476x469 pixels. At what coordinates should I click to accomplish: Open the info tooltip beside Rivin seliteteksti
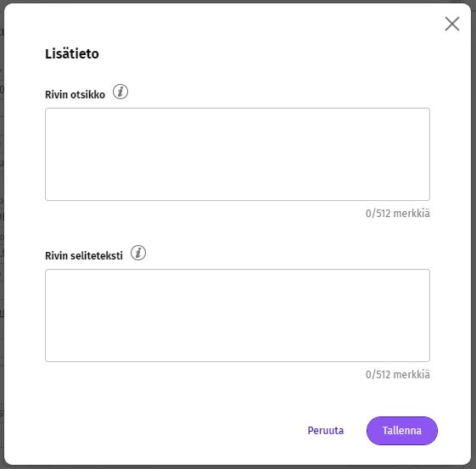(x=138, y=253)
